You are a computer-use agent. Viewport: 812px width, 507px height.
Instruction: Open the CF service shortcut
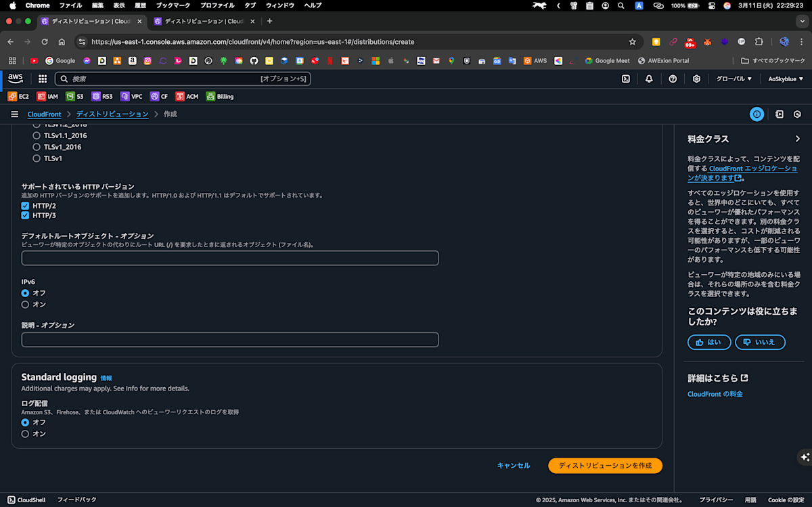pos(159,96)
